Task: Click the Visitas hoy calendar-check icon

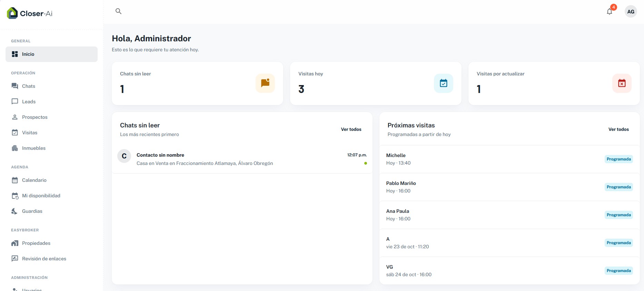Action: [x=443, y=83]
